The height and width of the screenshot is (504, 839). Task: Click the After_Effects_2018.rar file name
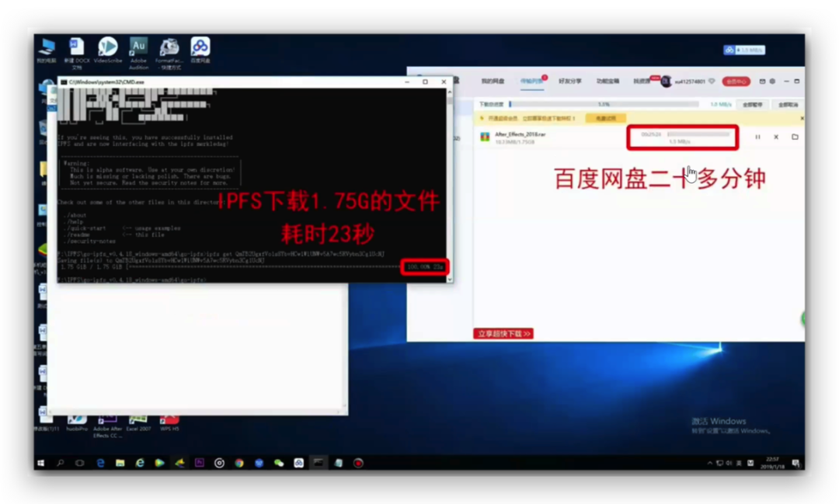coord(520,134)
